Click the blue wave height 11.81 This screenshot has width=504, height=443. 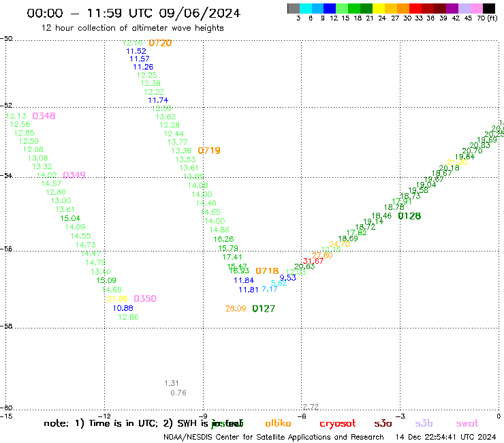249,290
